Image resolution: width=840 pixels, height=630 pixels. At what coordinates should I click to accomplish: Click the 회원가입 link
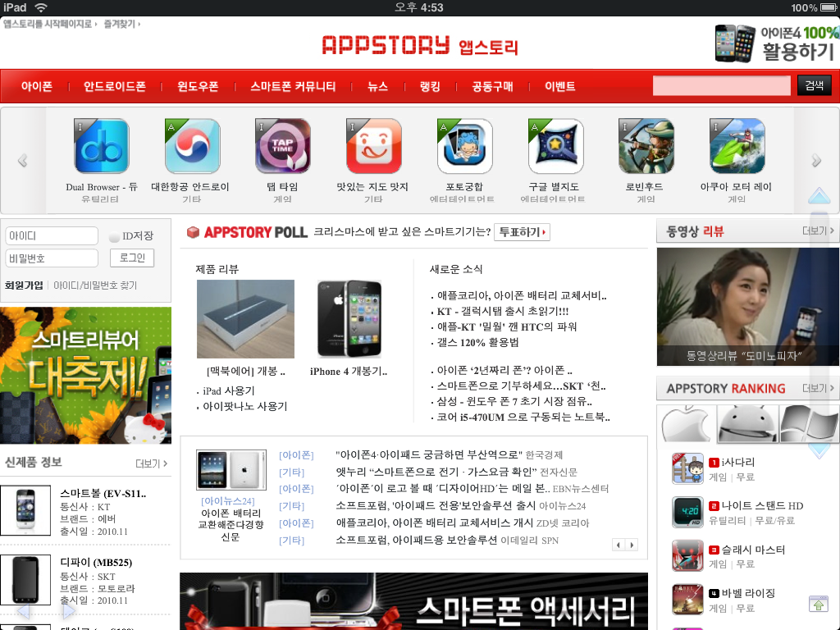tap(24, 285)
